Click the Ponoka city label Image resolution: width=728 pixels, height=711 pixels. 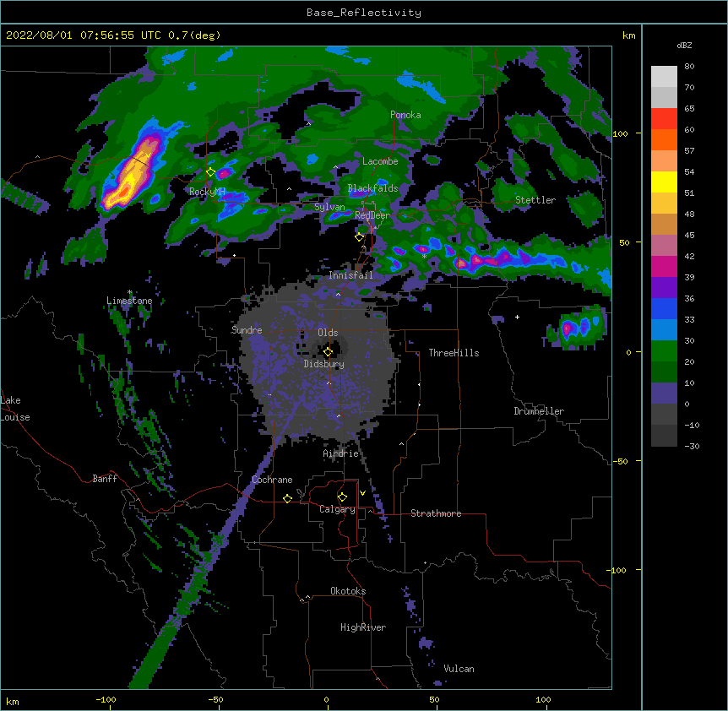click(405, 115)
